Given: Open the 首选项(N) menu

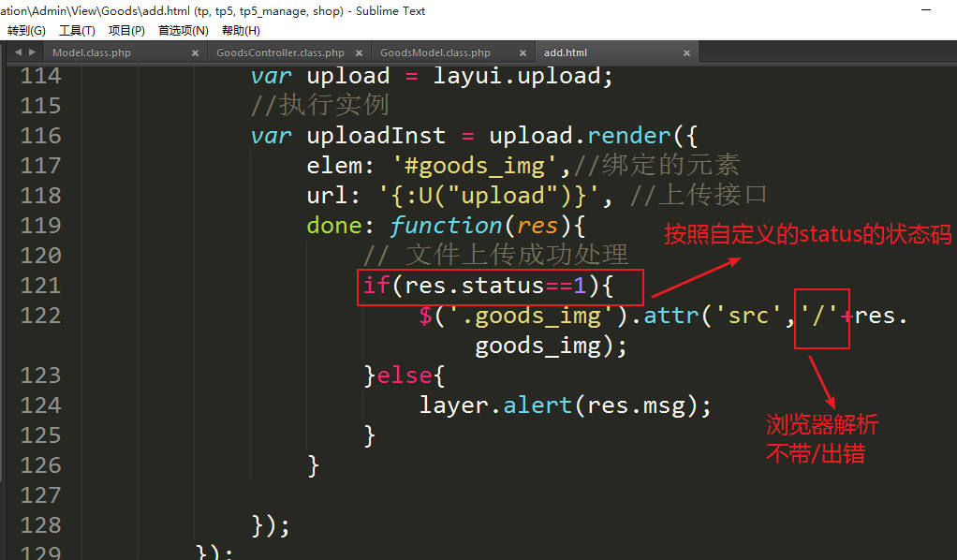Looking at the screenshot, I should click(183, 31).
